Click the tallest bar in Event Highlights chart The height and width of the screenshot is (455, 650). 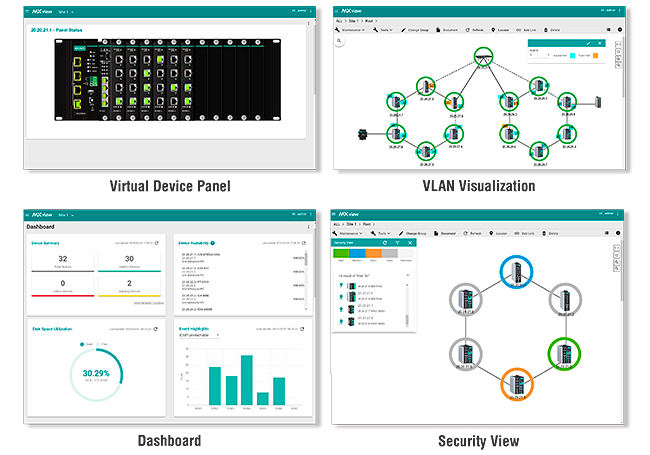coord(247,380)
